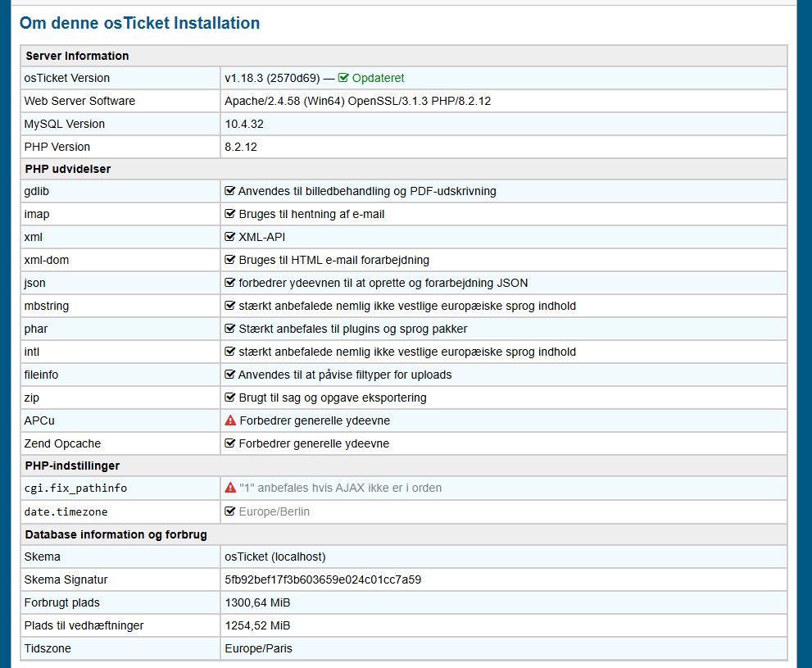812x668 pixels.
Task: Click the json row check icon
Action: [230, 283]
